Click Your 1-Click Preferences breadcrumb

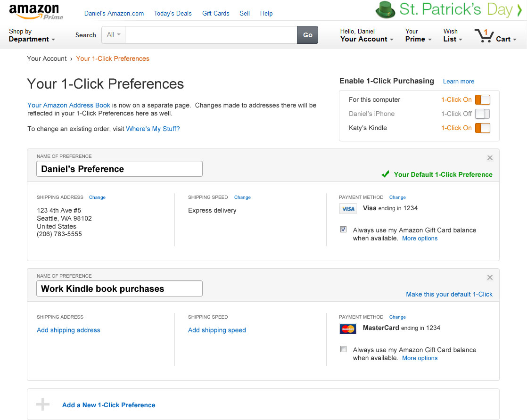click(x=113, y=58)
